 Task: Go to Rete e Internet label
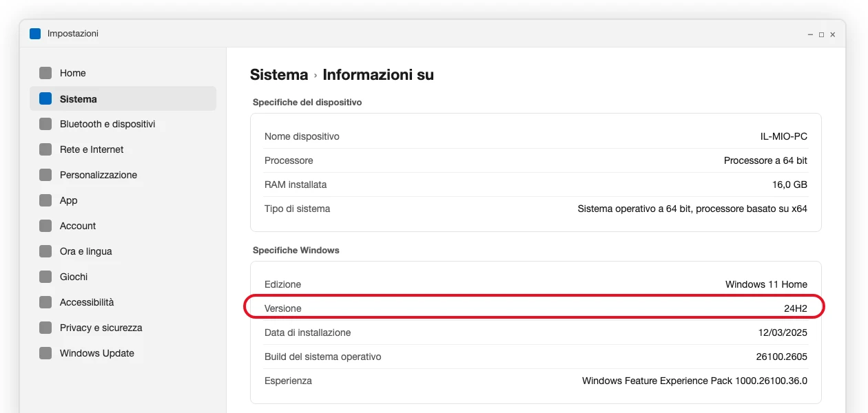pos(92,149)
